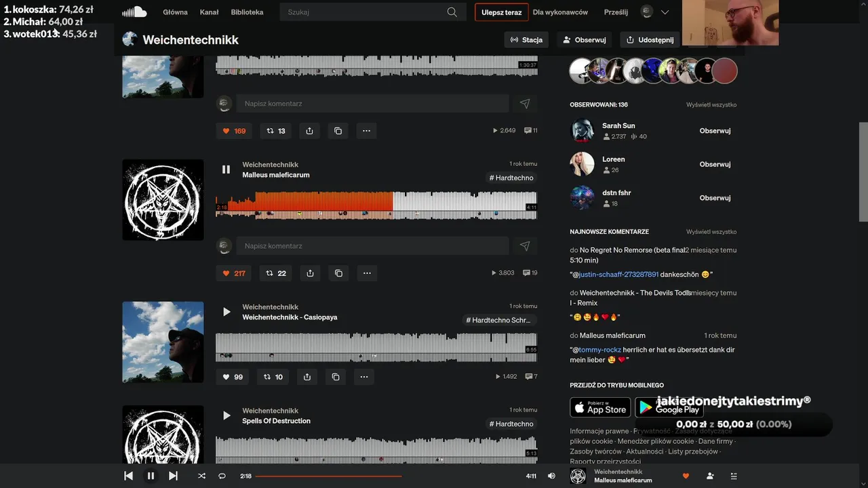Copy link for Malleus maleficarum

tap(338, 273)
